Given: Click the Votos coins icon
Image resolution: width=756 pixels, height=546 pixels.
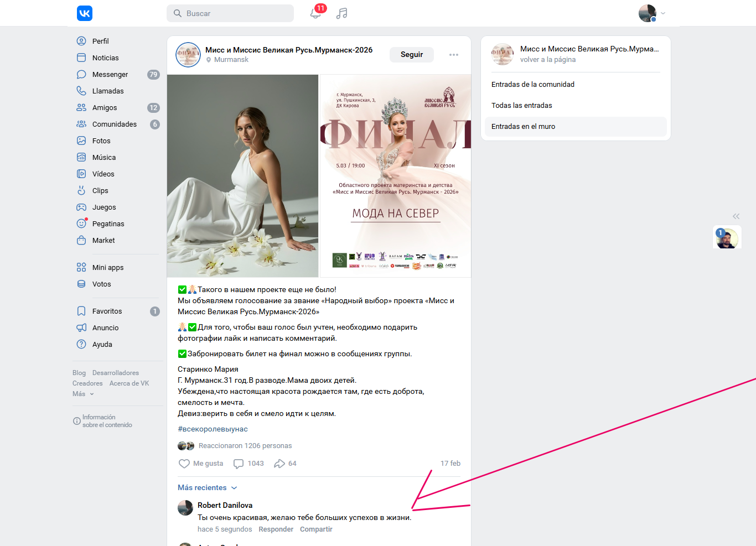Looking at the screenshot, I should [x=81, y=284].
